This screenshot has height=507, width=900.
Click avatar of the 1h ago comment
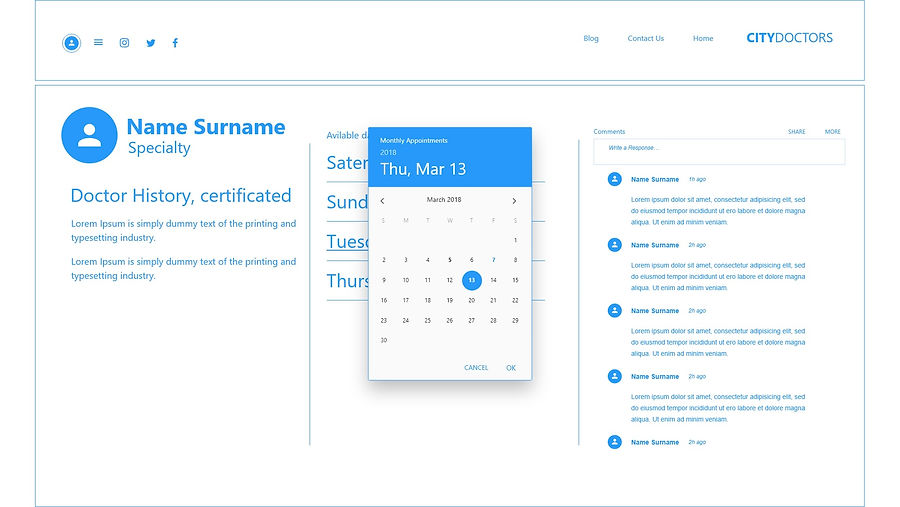[615, 179]
